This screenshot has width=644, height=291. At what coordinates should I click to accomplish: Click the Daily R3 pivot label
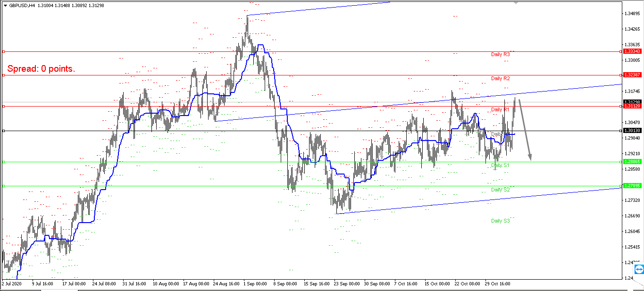tap(500, 55)
